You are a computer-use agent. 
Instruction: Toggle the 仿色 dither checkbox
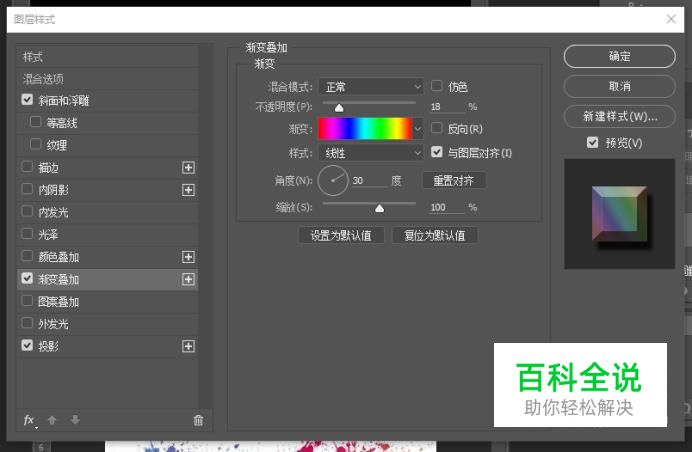[x=436, y=86]
